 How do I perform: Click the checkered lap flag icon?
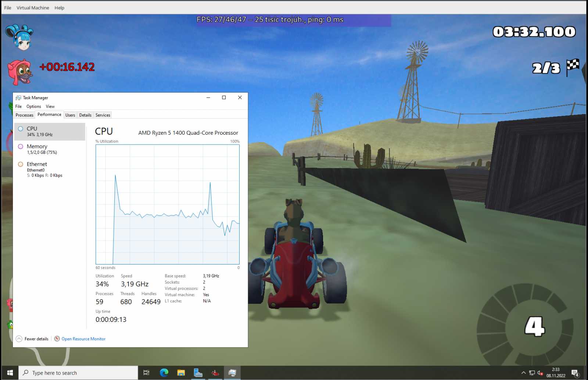(x=573, y=67)
